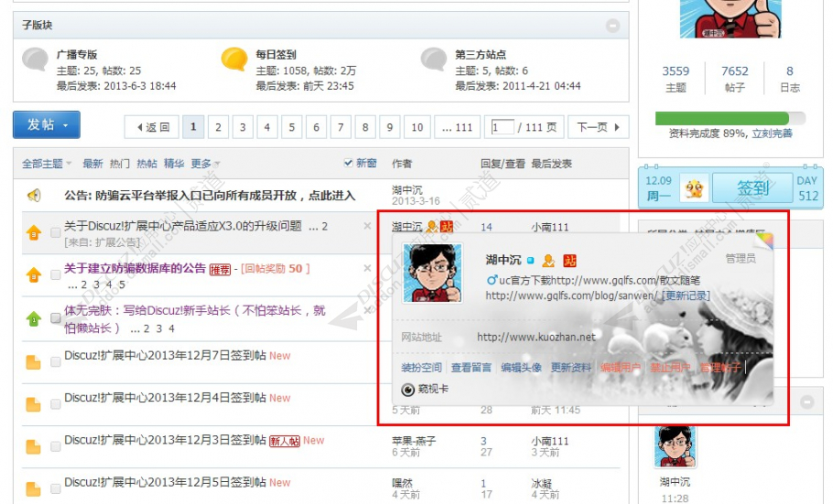This screenshot has width=833, height=504.
Task: Open the 广播专版 sub-forum bubble icon
Action: tap(35, 59)
